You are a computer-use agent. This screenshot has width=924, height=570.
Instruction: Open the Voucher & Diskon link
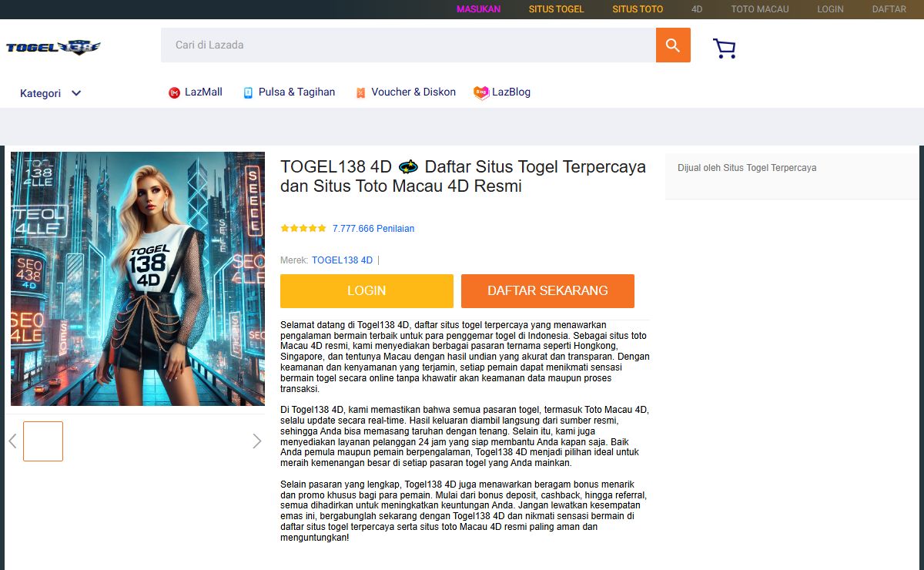(413, 92)
